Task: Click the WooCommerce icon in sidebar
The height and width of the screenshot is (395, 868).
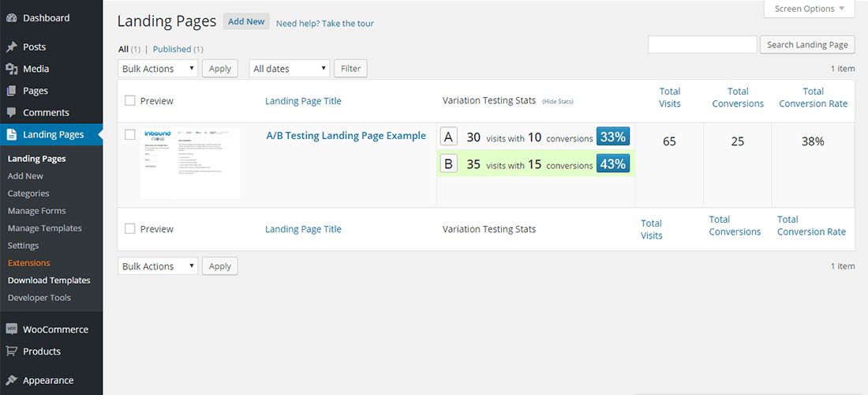Action: [x=12, y=329]
